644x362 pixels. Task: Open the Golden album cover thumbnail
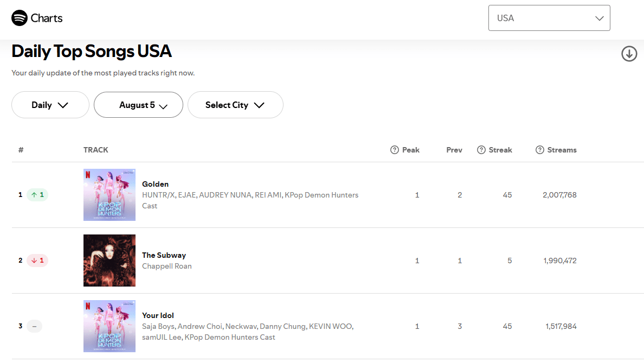110,195
